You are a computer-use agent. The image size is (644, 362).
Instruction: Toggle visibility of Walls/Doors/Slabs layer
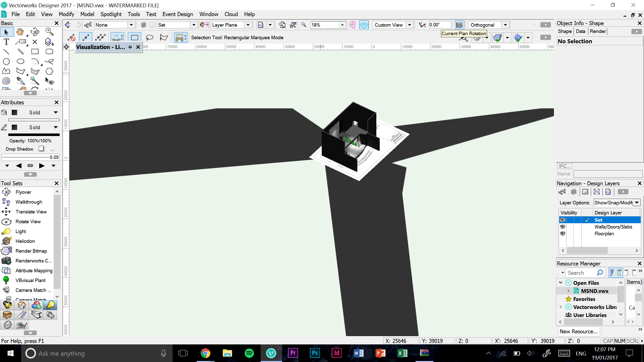pos(563,227)
